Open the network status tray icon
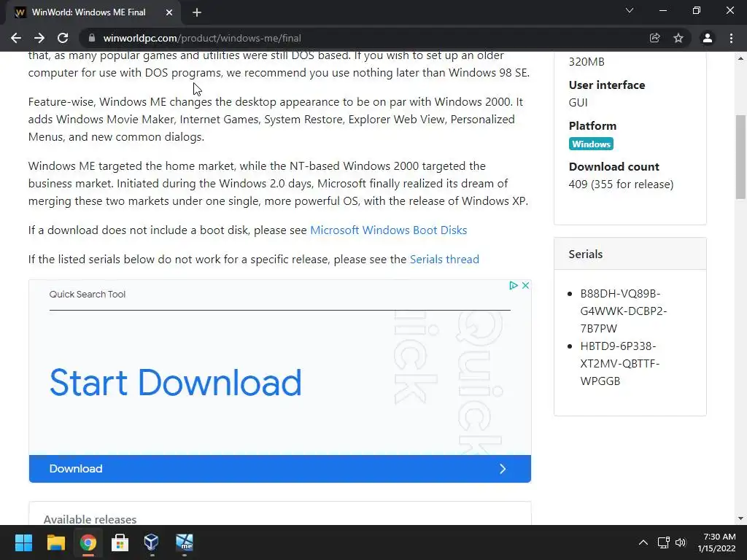 point(664,542)
